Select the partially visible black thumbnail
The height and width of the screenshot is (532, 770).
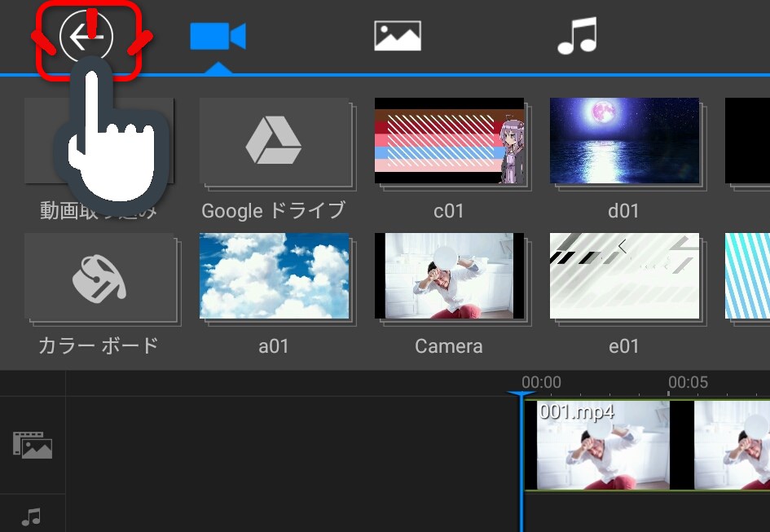pos(748,141)
